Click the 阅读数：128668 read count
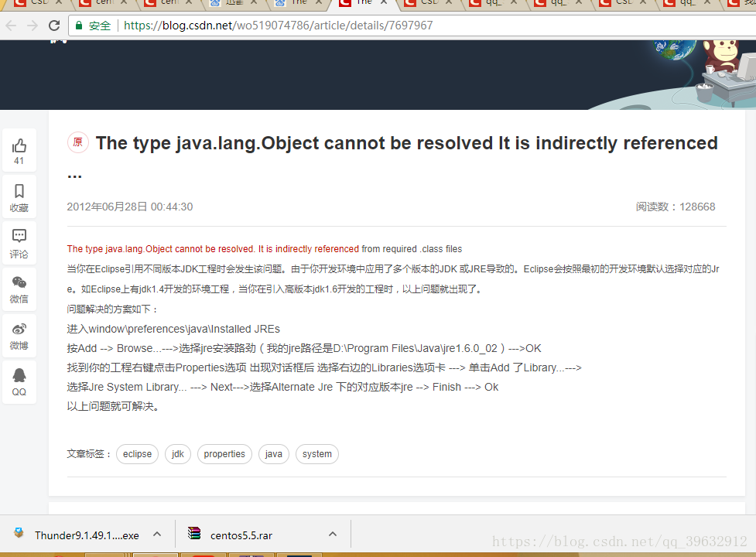 click(x=675, y=207)
